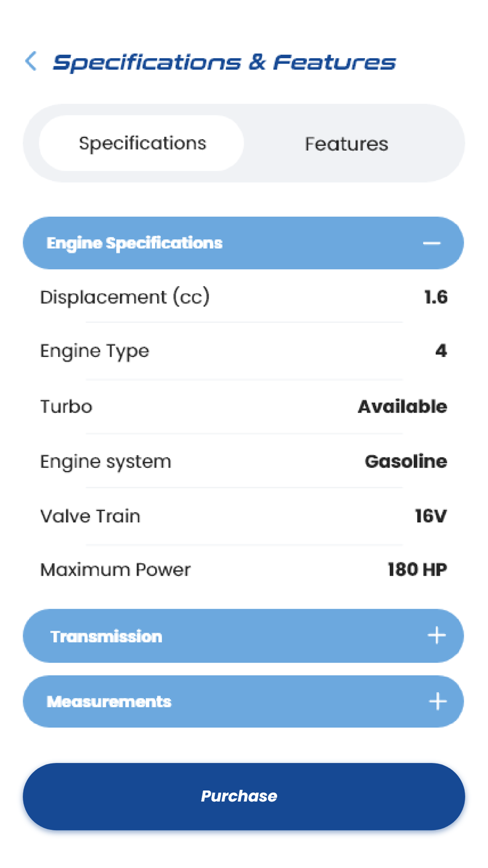Select the Displacement (cc) row
488x868 pixels.
click(244, 297)
